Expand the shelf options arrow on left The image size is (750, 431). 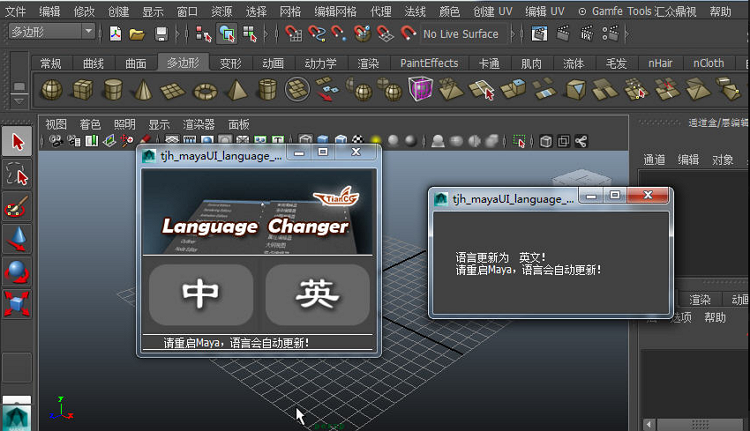(x=19, y=100)
